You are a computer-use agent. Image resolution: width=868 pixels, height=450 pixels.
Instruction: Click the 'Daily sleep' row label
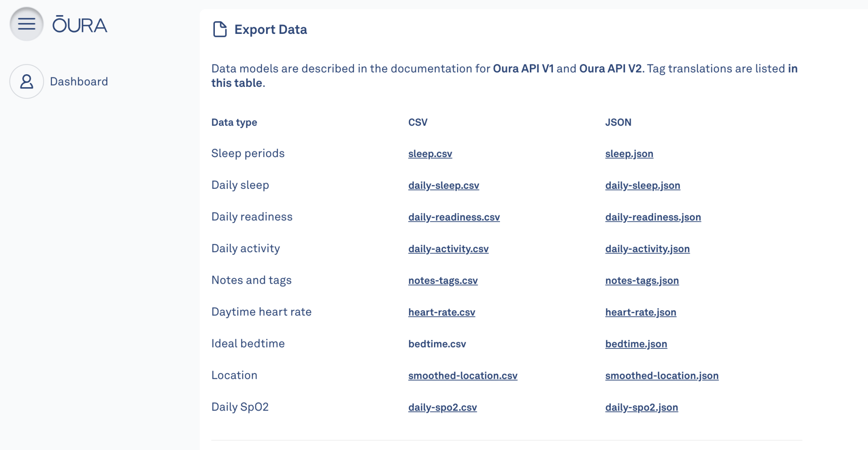(240, 185)
